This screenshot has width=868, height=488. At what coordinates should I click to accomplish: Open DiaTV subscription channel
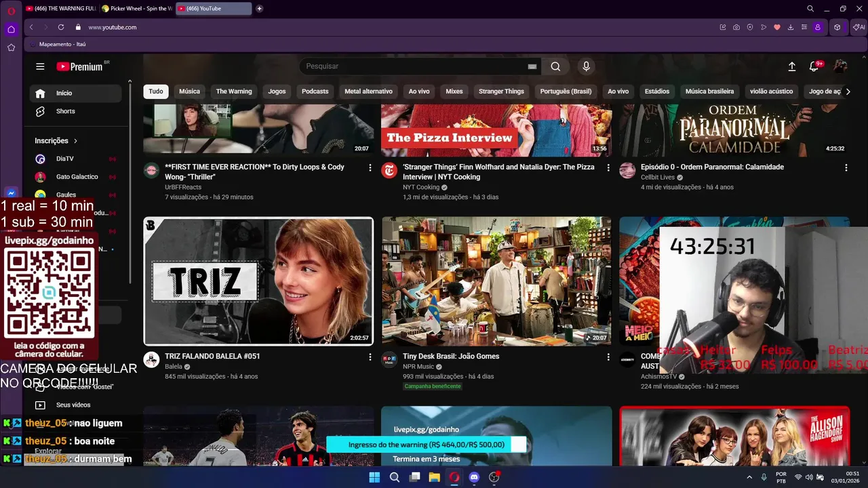click(75, 159)
